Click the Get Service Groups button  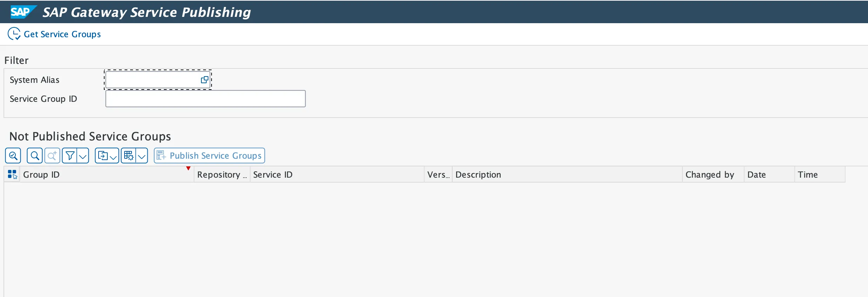(x=54, y=34)
